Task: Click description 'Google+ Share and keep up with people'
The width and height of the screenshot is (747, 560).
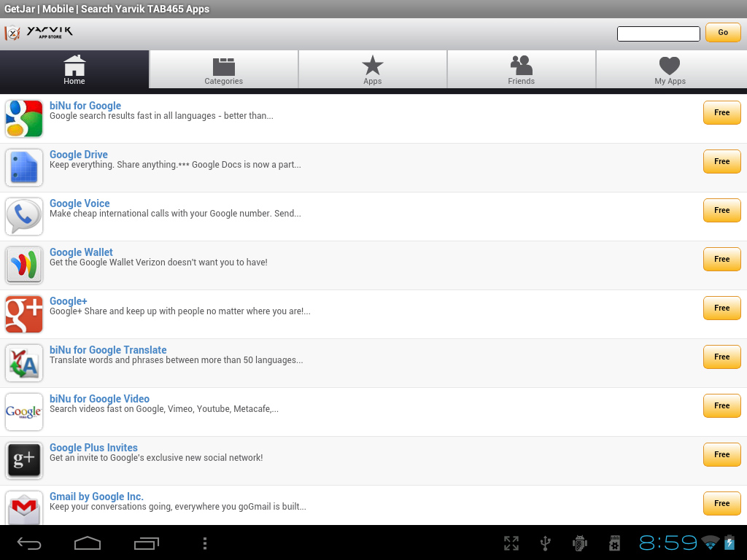Action: click(x=180, y=311)
